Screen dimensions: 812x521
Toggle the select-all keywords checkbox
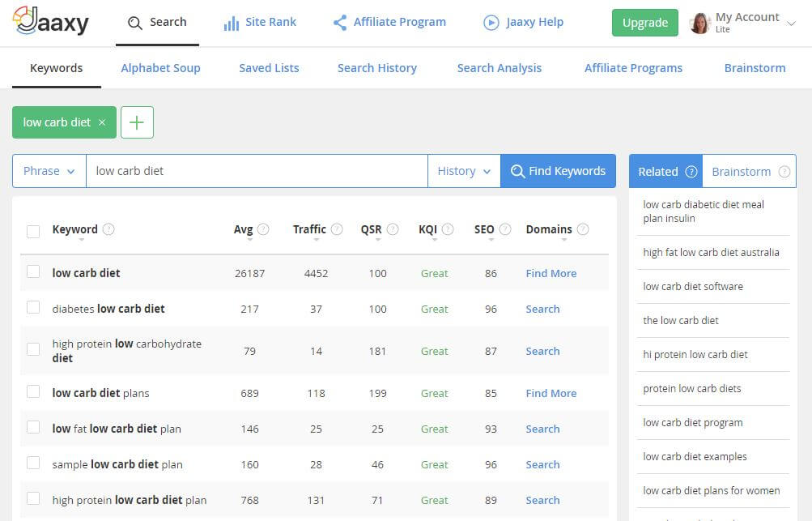(x=33, y=231)
